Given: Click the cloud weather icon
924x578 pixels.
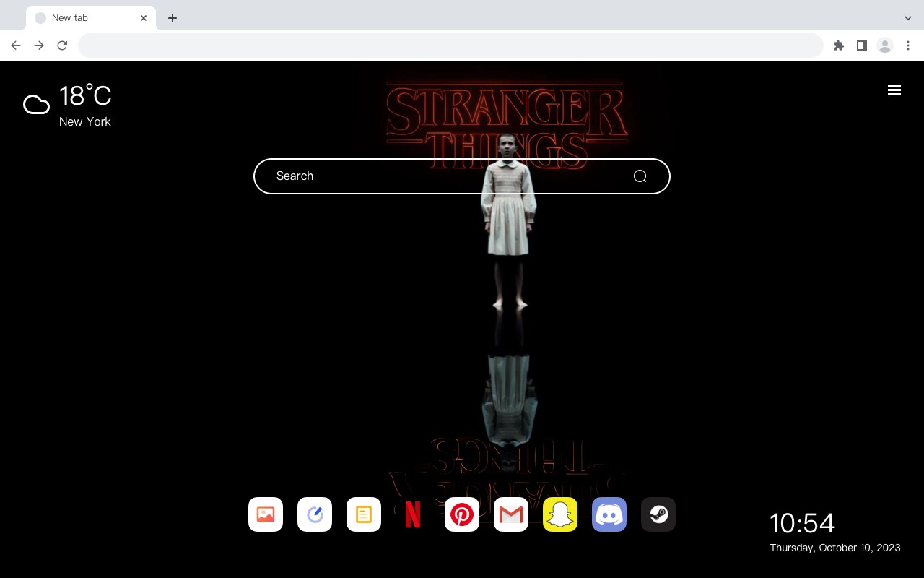Looking at the screenshot, I should pos(36,105).
